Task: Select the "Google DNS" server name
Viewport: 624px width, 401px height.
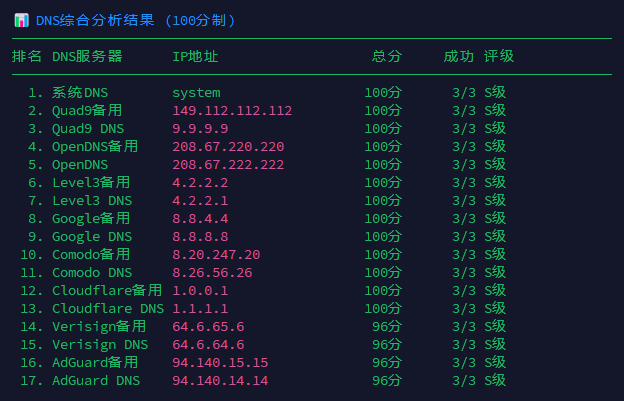Action: pos(92,237)
